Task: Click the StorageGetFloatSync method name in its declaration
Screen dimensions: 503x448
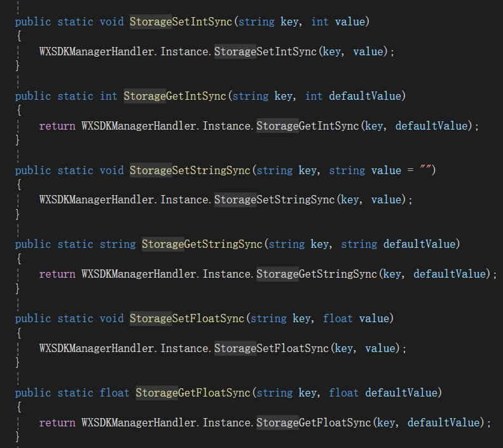Action: (x=193, y=393)
